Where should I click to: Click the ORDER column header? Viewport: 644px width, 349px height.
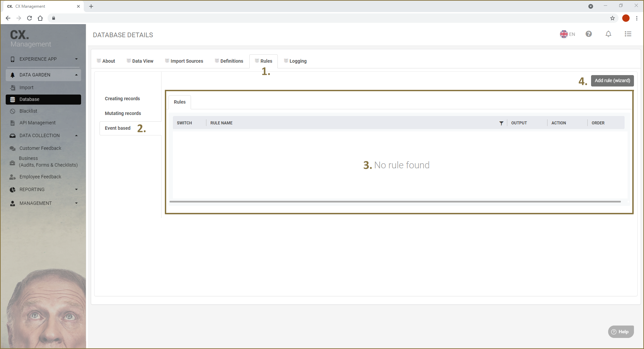[x=598, y=123]
